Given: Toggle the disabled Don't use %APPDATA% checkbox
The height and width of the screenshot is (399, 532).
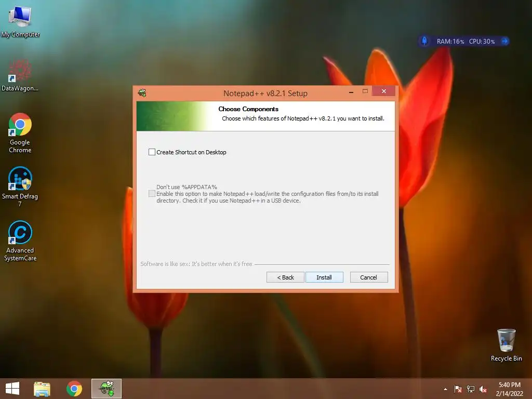Looking at the screenshot, I should pos(152,194).
